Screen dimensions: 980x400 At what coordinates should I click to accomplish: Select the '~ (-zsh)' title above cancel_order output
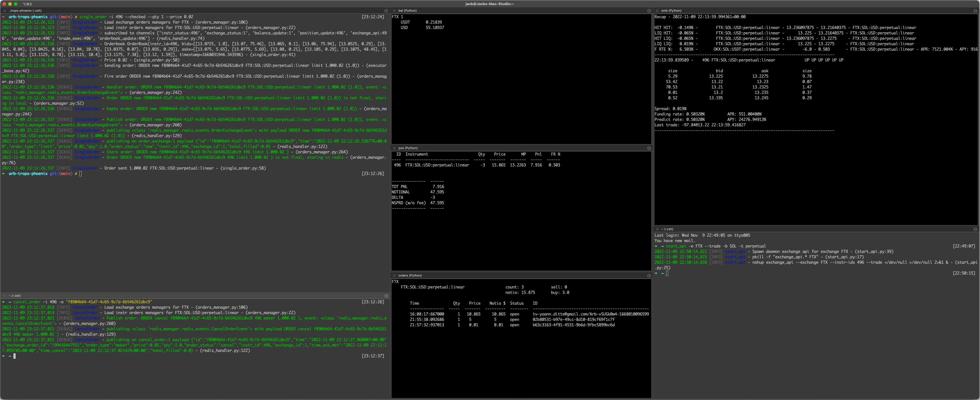15,296
